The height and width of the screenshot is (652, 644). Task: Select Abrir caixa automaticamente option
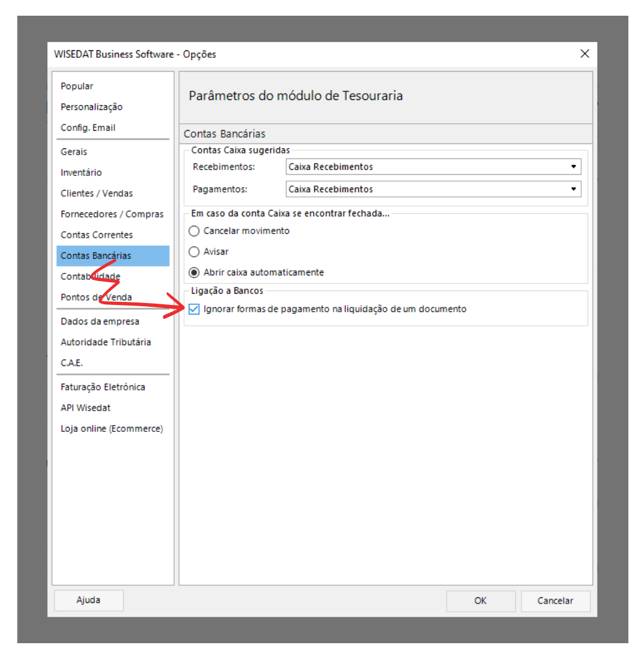pos(194,272)
